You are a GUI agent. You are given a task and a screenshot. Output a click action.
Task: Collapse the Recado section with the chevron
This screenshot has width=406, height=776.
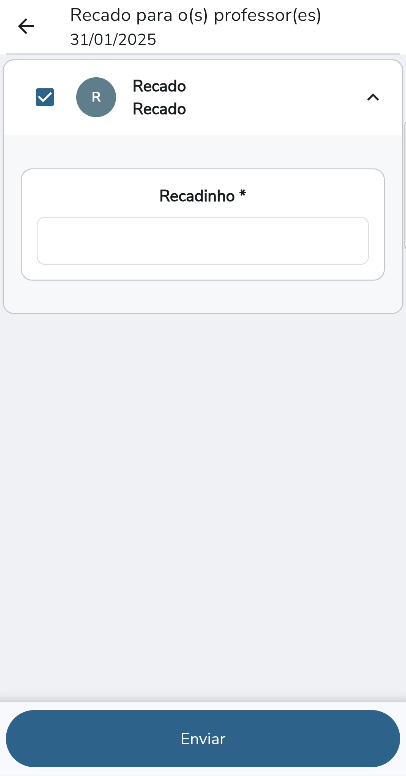pyautogui.click(x=373, y=97)
